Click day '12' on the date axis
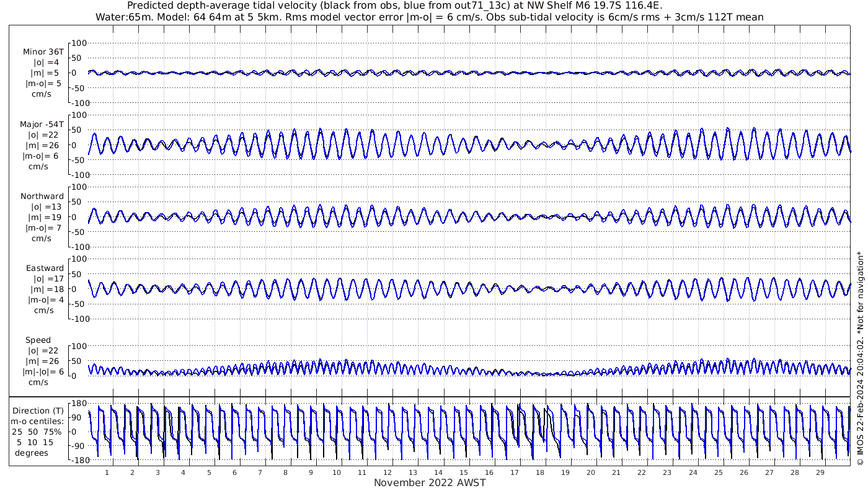The image size is (868, 496). pos(387,472)
